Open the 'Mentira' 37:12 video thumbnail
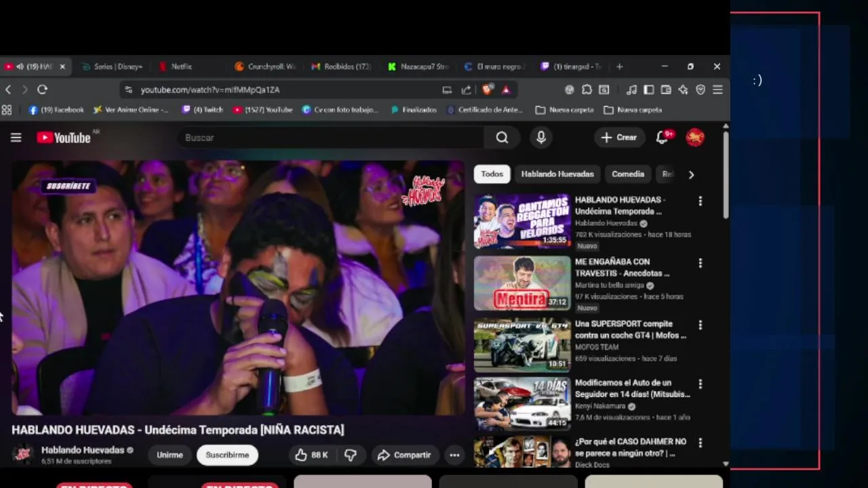The width and height of the screenshot is (868, 488). pyautogui.click(x=522, y=283)
